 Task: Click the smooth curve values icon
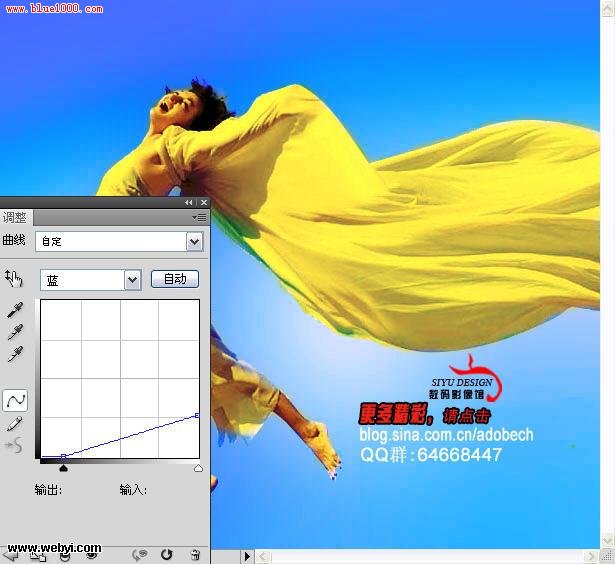tap(14, 445)
